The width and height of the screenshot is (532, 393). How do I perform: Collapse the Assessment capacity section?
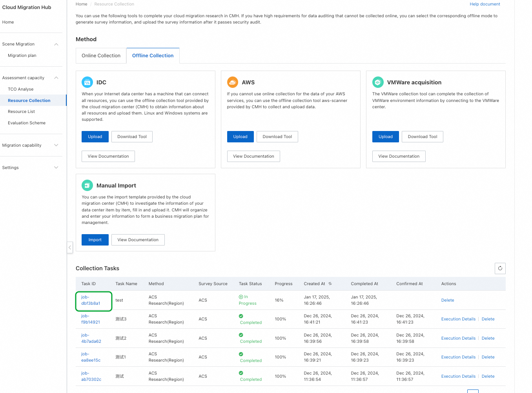(56, 78)
